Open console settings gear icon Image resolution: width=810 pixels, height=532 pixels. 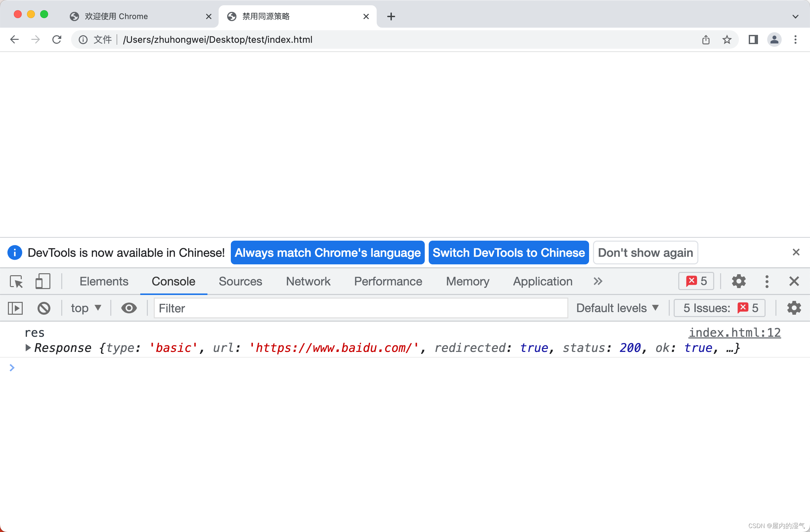click(794, 308)
